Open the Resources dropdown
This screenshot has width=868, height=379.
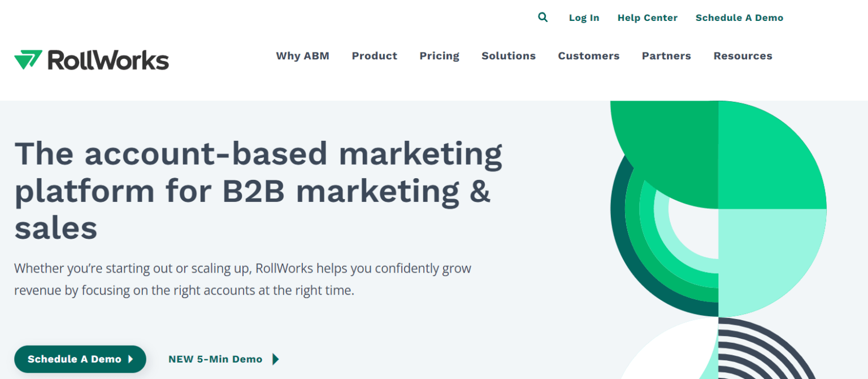click(x=743, y=55)
